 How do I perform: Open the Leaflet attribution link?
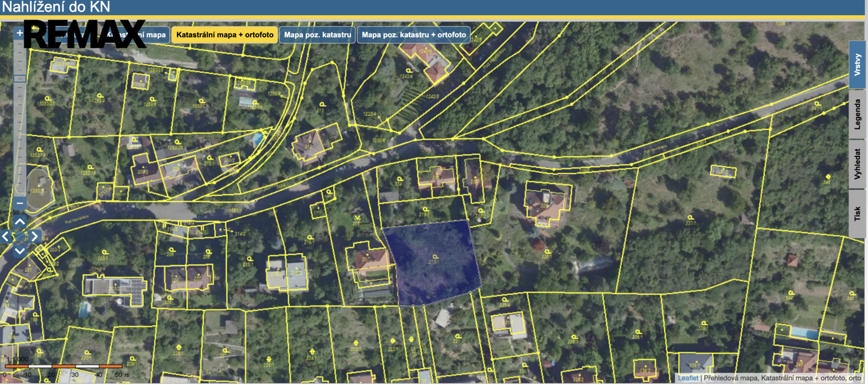pyautogui.click(x=688, y=378)
